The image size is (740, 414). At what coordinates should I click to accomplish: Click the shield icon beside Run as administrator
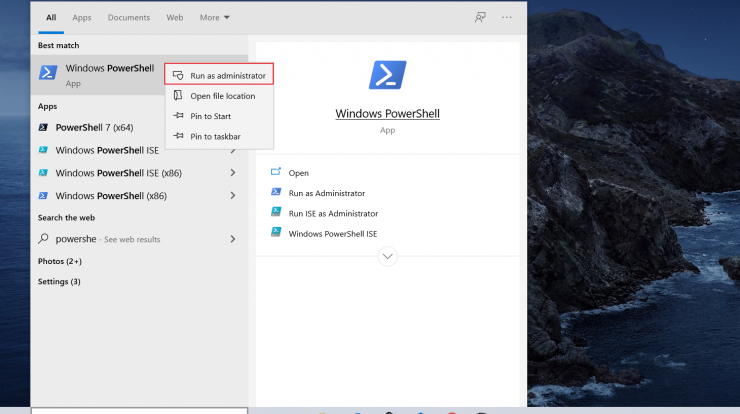[x=178, y=76]
